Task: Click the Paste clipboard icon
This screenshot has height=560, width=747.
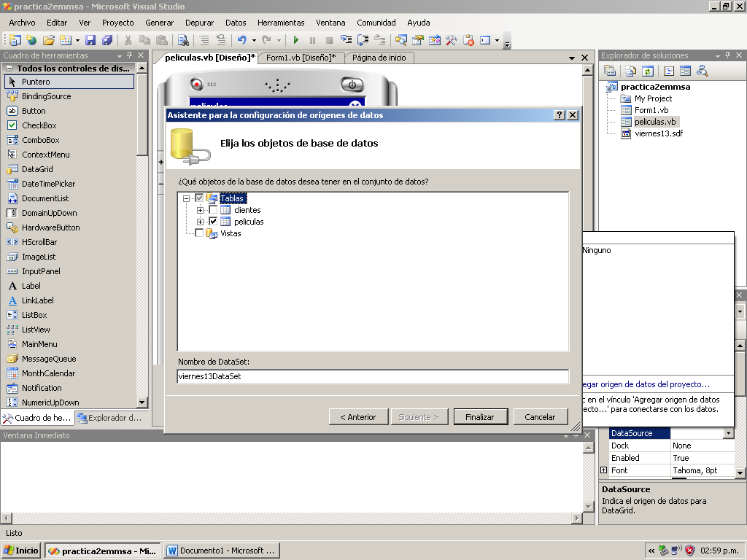Action: [162, 41]
